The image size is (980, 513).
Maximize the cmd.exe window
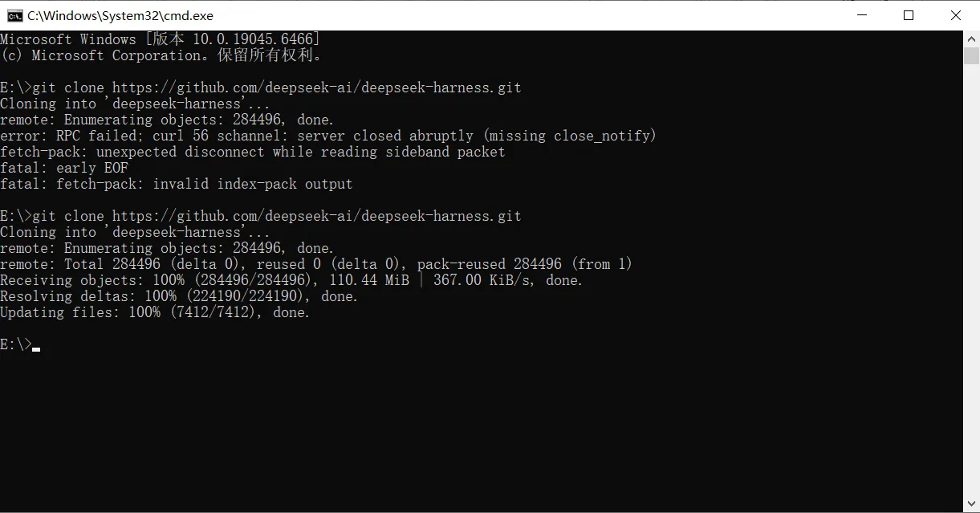point(909,15)
